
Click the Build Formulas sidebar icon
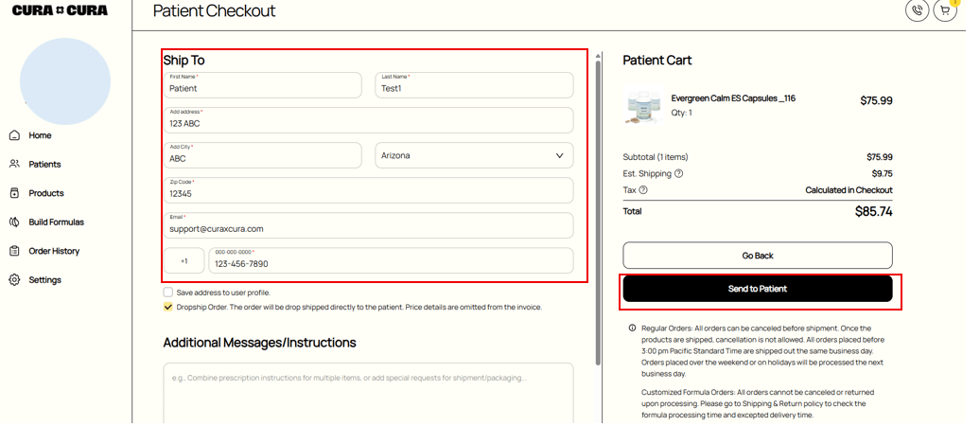point(14,222)
